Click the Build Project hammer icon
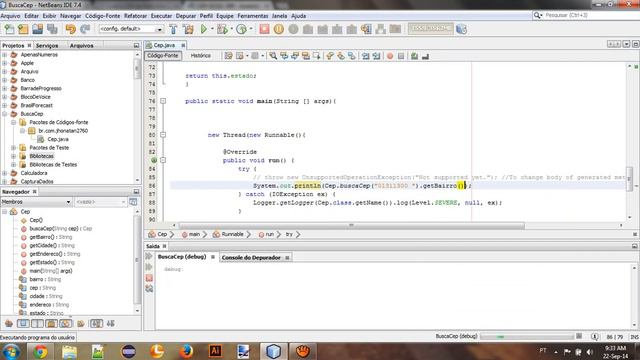The image size is (640, 360). pos(173,29)
